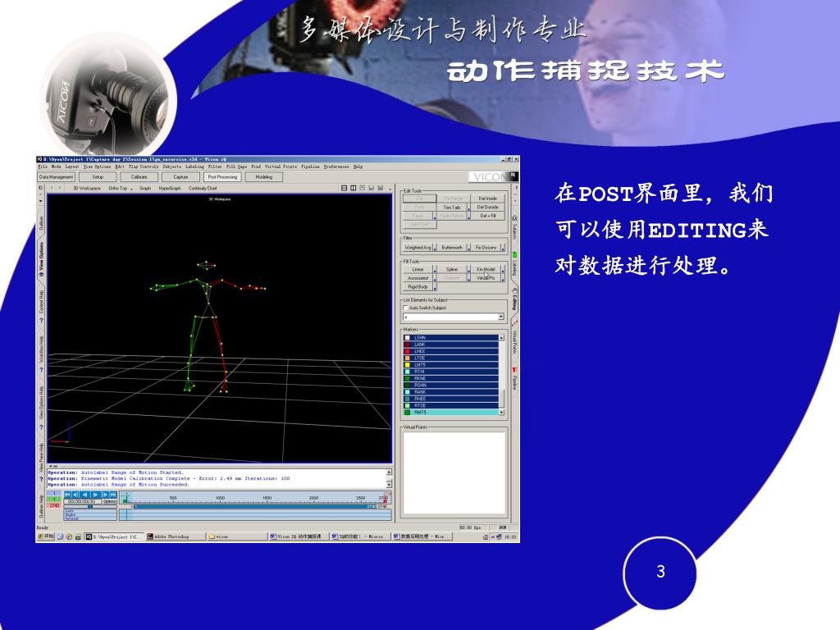
Task: Go to Calibrate mode
Action: pos(139,177)
